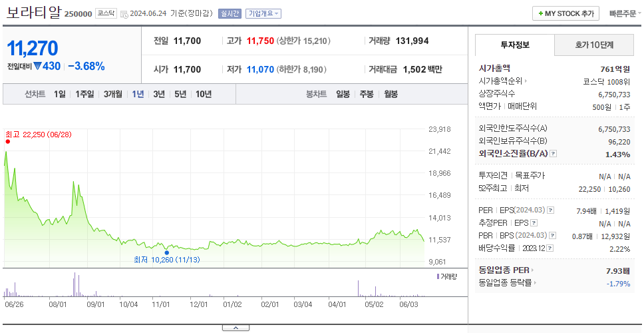This screenshot has height=333, width=644.
Task: Click the 저가 value 11,070
Action: (x=260, y=69)
